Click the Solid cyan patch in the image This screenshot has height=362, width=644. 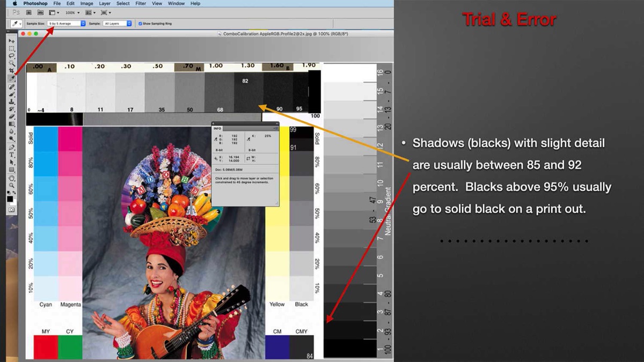[46, 138]
